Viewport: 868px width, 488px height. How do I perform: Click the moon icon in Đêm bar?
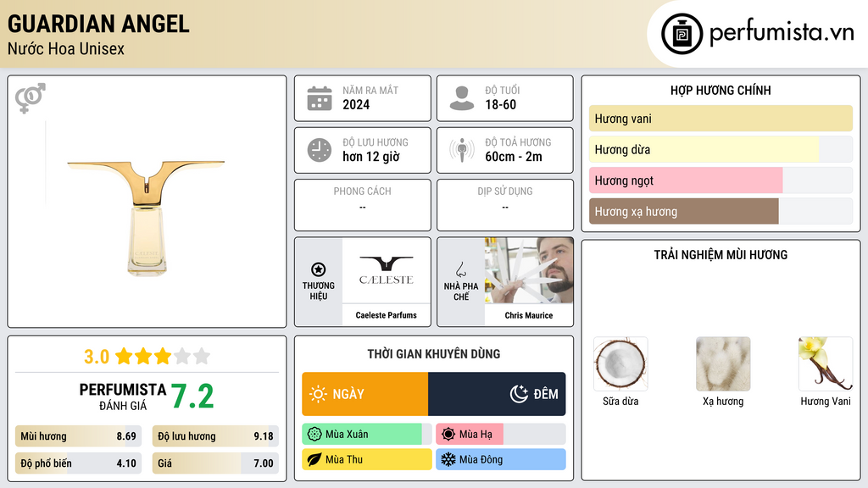(519, 394)
